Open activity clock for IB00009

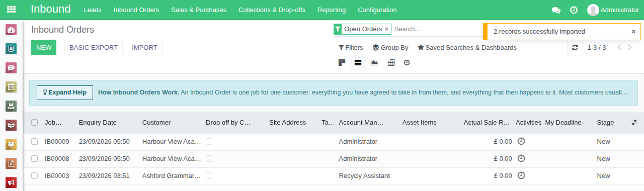[521, 141]
